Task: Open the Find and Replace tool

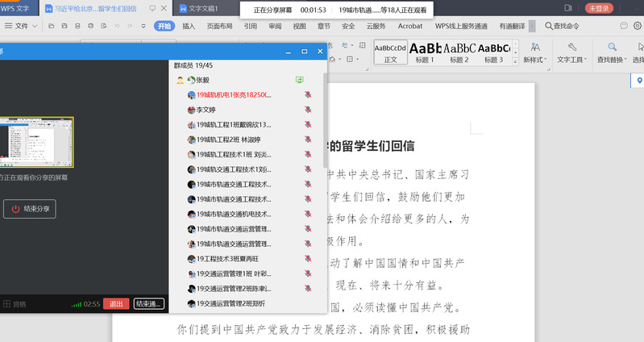Action: [x=613, y=52]
